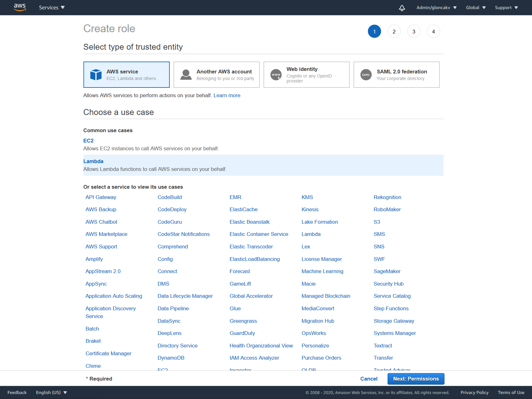Select the Batch service
The image size is (532, 399).
click(92, 329)
